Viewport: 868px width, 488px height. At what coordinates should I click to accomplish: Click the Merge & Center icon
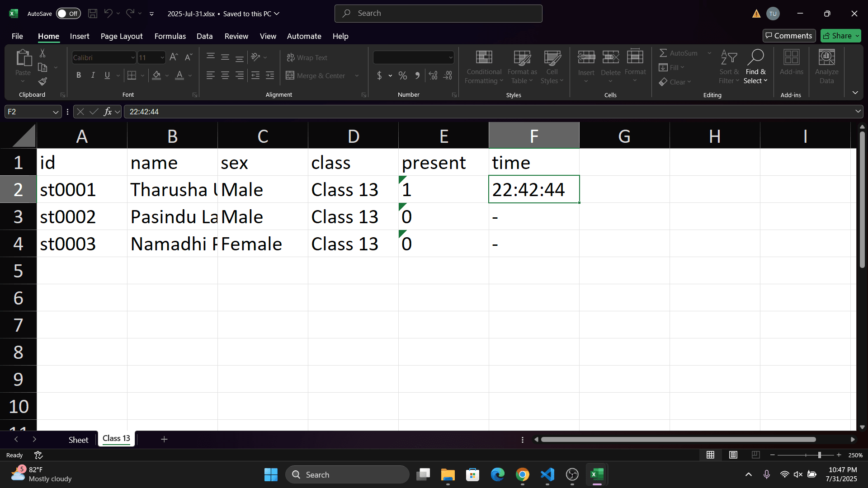(x=290, y=75)
